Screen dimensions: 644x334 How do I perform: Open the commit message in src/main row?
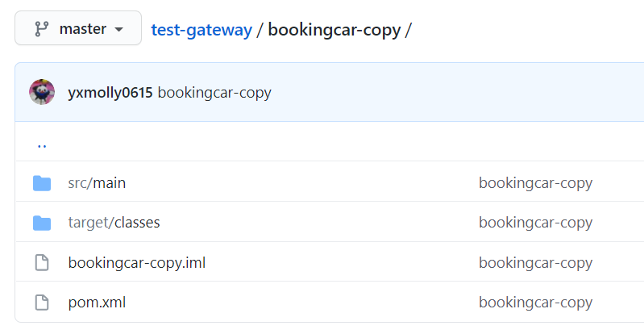[535, 183]
